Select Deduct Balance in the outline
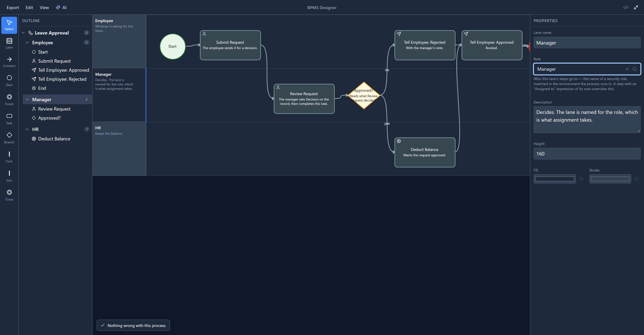Viewport: 644px width, 335px height. 51,139
